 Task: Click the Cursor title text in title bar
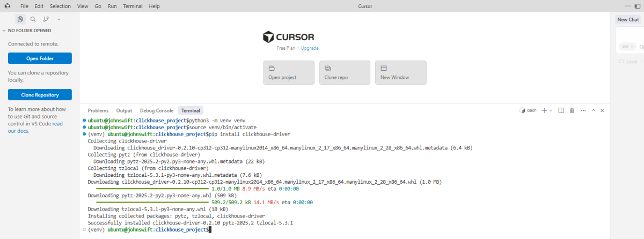click(x=365, y=6)
